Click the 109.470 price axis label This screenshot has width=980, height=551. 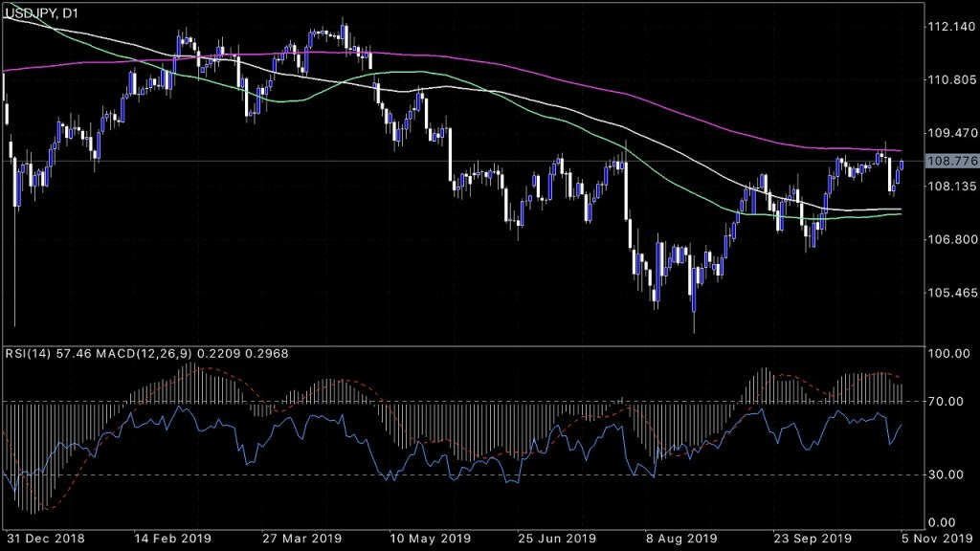tap(951, 133)
